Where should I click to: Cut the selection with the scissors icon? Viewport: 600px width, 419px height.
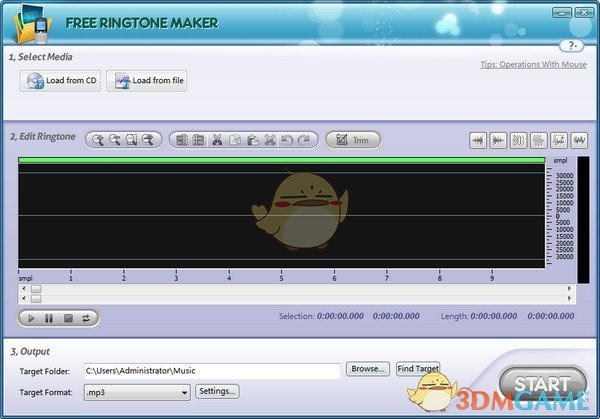pos(217,140)
